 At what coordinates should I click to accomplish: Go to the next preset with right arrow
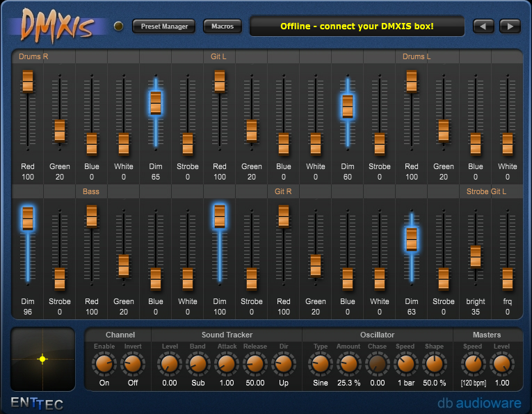point(510,26)
